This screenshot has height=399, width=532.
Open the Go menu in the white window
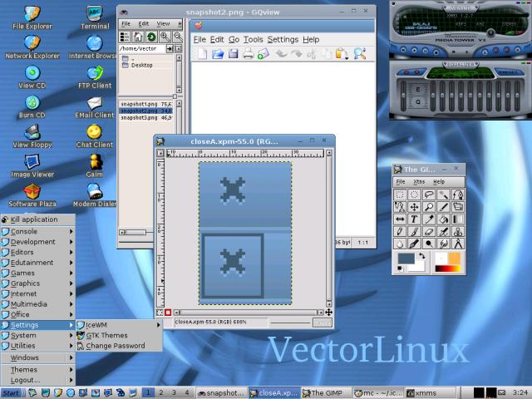pyautogui.click(x=234, y=40)
